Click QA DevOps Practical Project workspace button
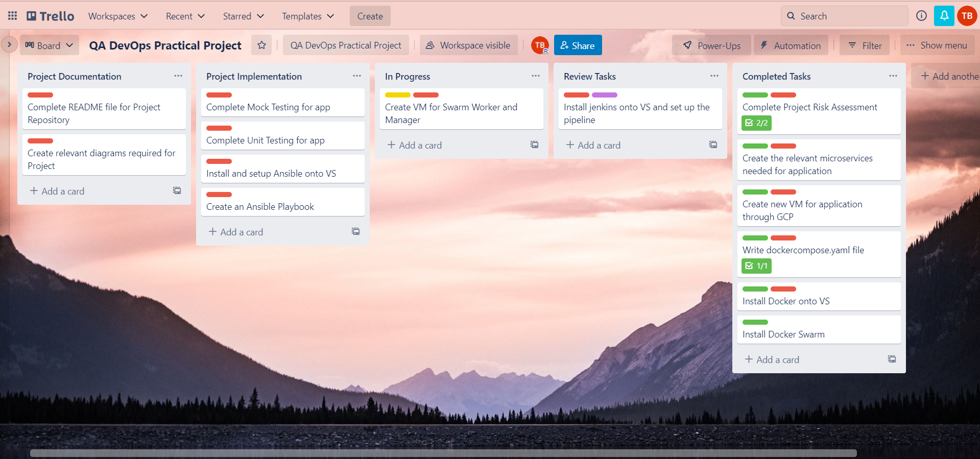This screenshot has width=980, height=459. coord(346,45)
